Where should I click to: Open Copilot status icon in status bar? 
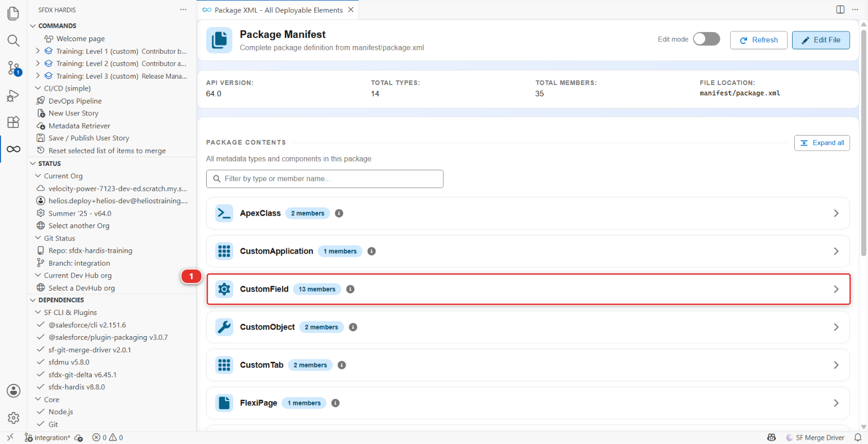click(771, 437)
